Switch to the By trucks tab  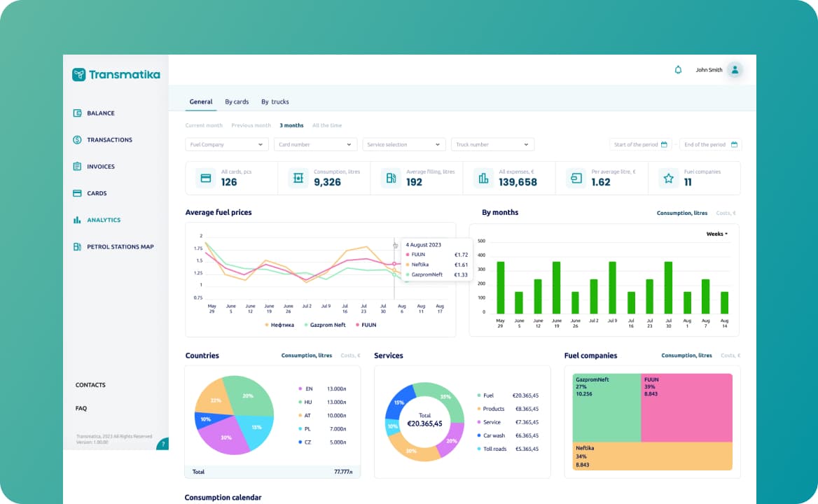[x=275, y=101]
